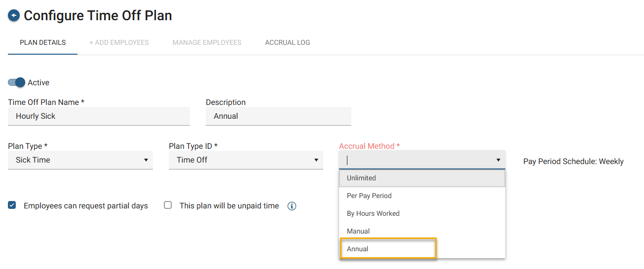Screen dimensions: 644x269
Task: Click the Configure Time Off Plan heading
Action: [x=98, y=16]
